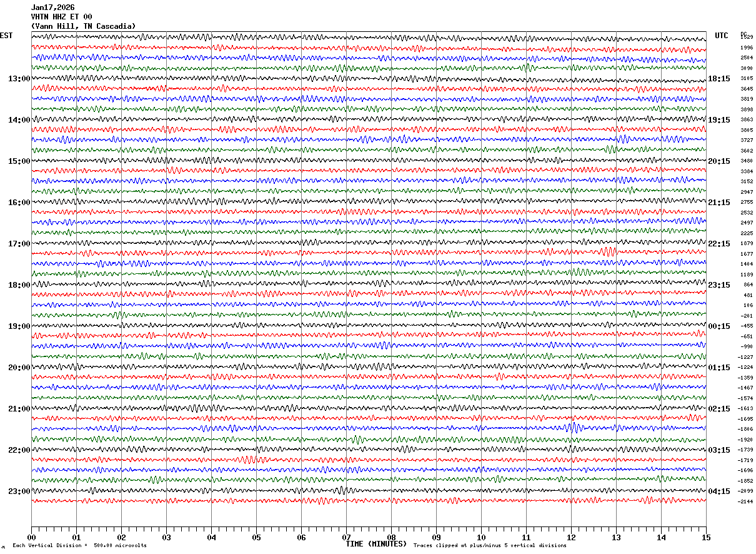756x554 pixels.
Task: Click the 23:15 UTC time label
Action: [719, 285]
